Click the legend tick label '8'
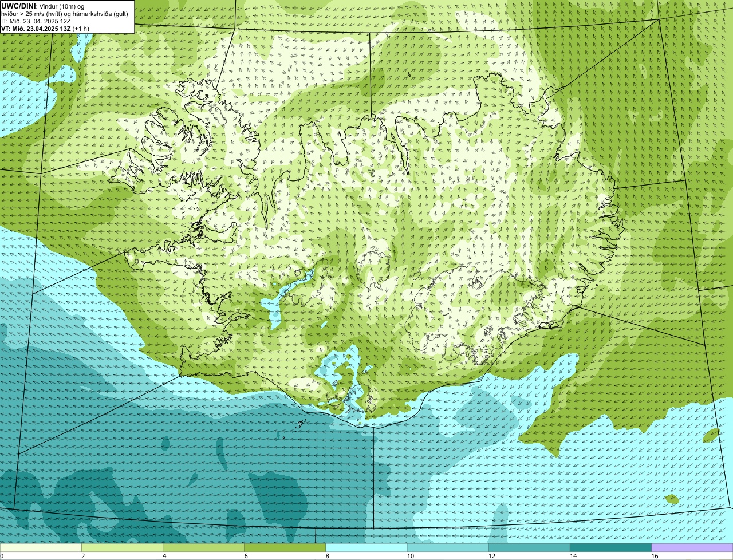Viewport: 733px width, 560px height. (x=328, y=556)
